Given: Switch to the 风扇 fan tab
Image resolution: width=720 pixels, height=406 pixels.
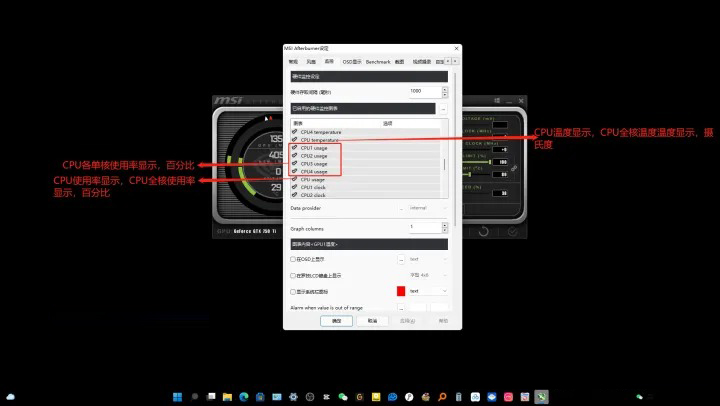Looking at the screenshot, I should pos(311,62).
